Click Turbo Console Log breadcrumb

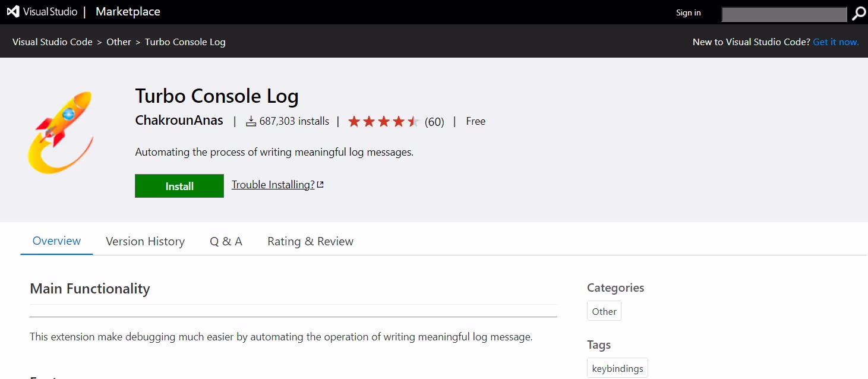click(185, 42)
